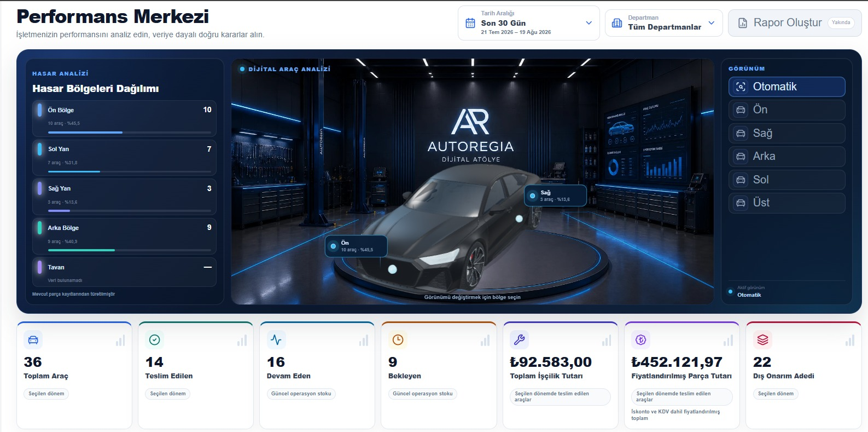Click the calendar icon in date range selector
The image size is (868, 432).
[x=470, y=23]
